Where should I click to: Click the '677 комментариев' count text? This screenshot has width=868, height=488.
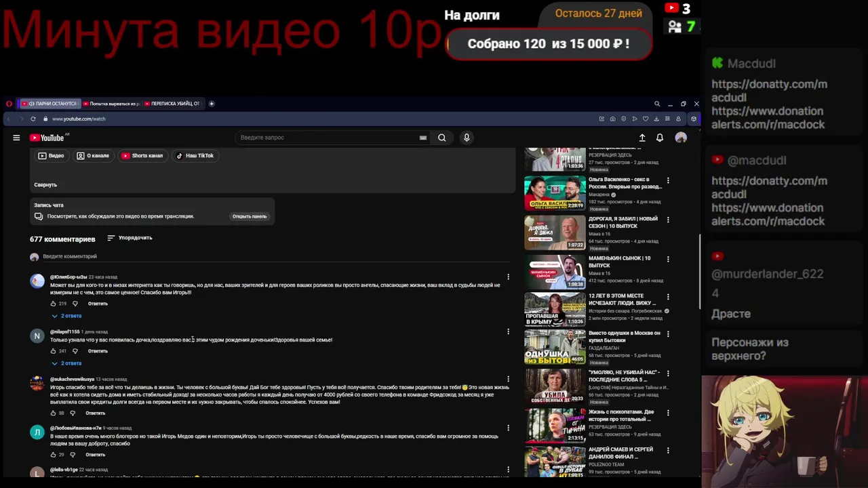pyautogui.click(x=62, y=239)
